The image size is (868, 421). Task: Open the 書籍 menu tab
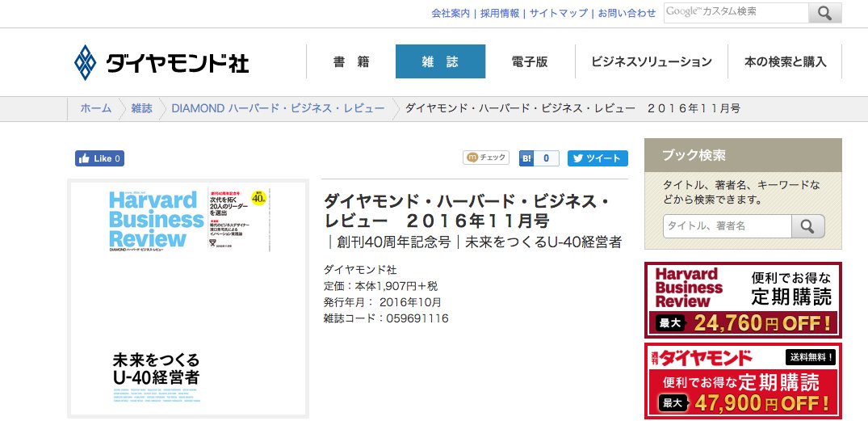351,61
